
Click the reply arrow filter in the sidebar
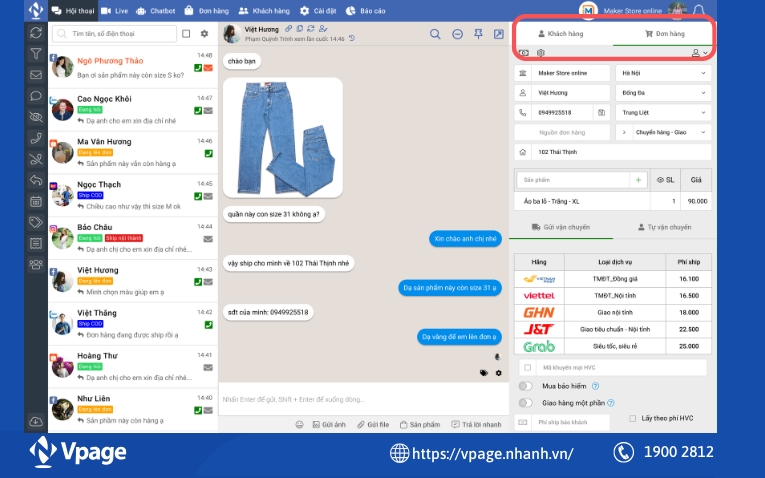[36, 180]
